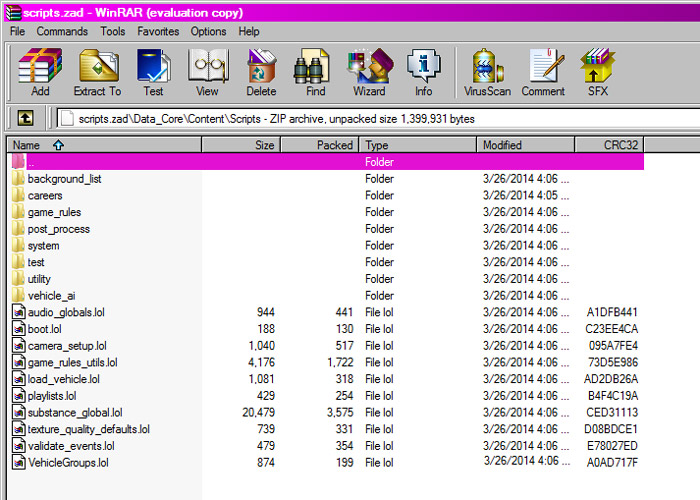Open the Extract To tool
This screenshot has width=700, height=500.
pyautogui.click(x=98, y=73)
